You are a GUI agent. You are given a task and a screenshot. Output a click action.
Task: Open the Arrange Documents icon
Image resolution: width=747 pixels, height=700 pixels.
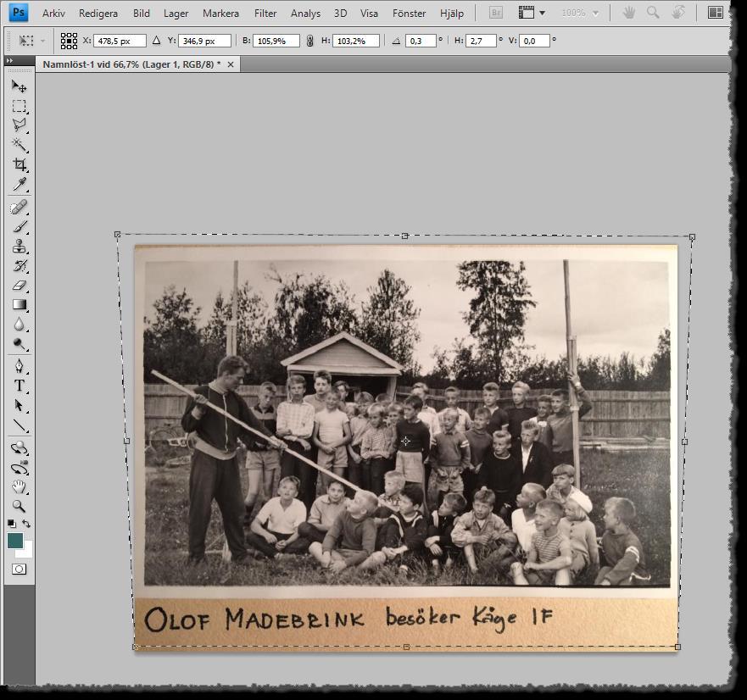(x=715, y=13)
